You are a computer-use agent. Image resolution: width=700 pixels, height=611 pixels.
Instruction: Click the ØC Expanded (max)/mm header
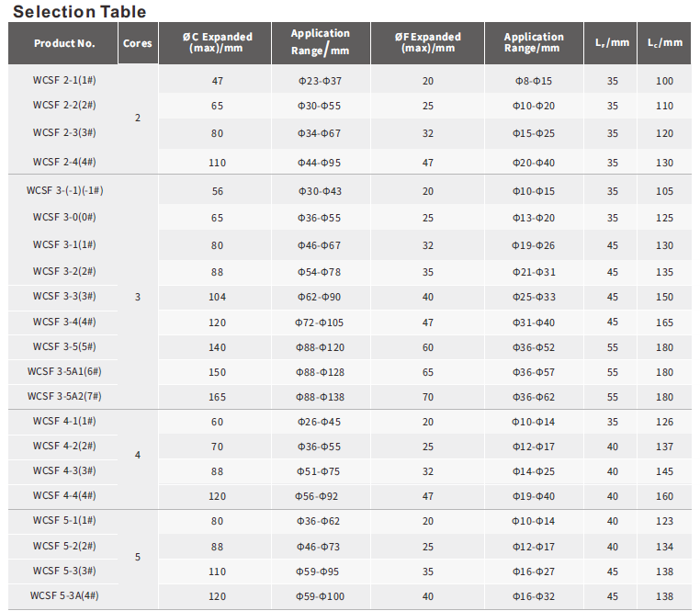(217, 42)
